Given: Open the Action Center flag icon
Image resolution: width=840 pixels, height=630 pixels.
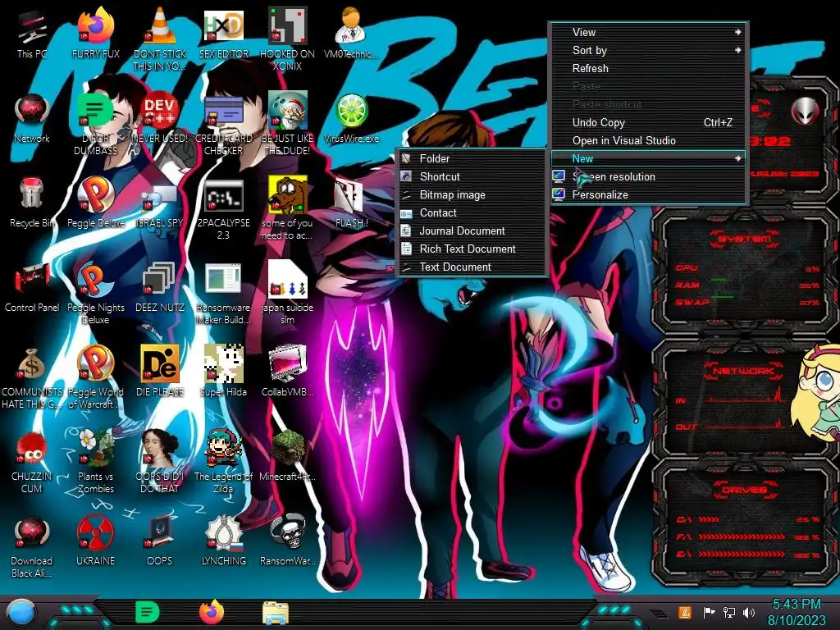Looking at the screenshot, I should 709,612.
